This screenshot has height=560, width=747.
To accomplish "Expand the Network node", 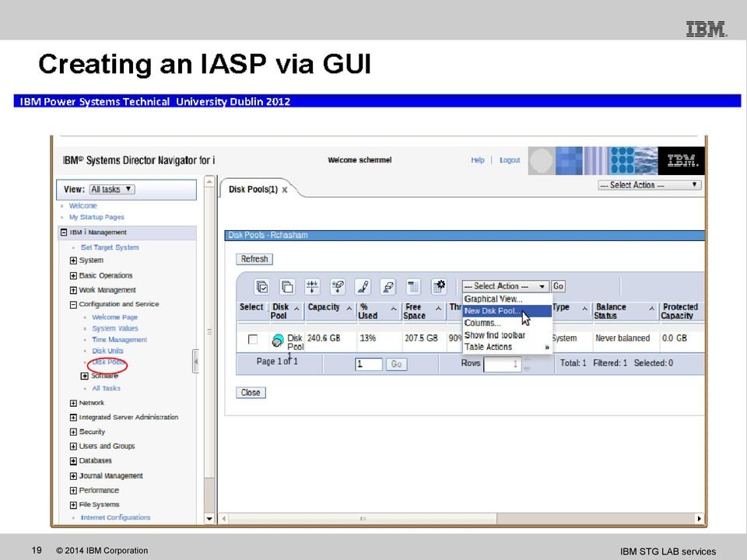I will pos(73,403).
